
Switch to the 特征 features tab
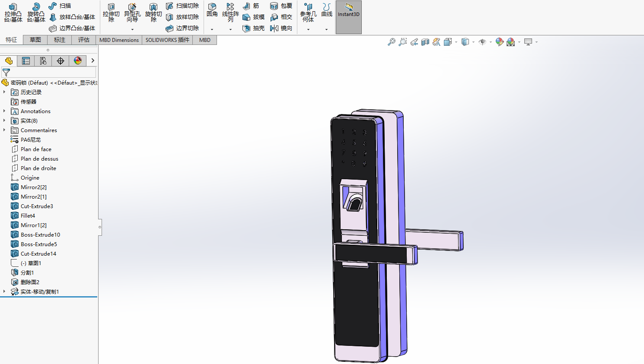12,40
